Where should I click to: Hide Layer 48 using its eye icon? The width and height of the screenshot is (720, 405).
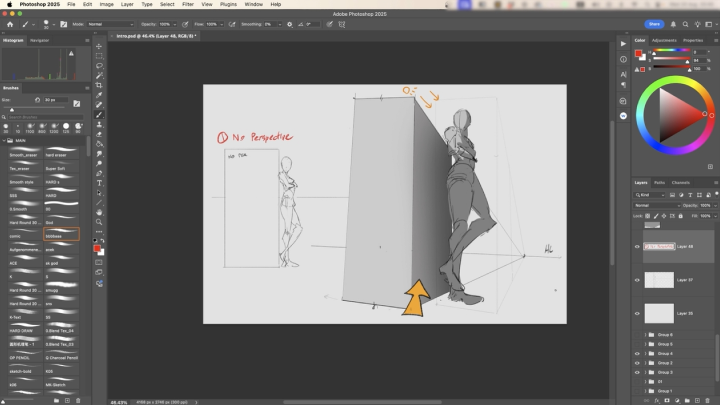(637, 246)
